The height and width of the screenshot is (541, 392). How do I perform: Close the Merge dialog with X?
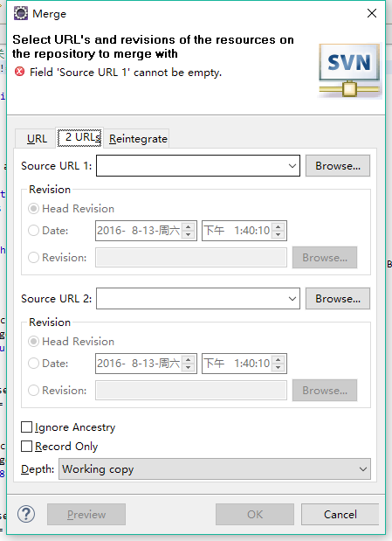(x=372, y=13)
